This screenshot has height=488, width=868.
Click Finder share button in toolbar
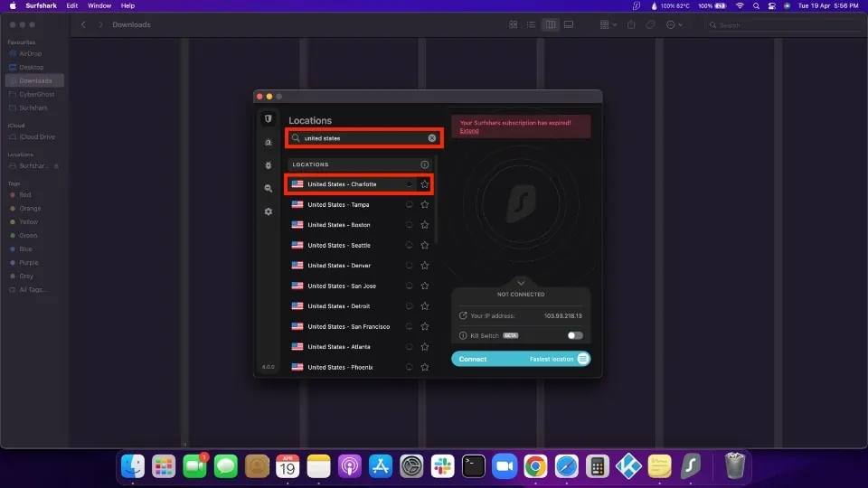631,25
